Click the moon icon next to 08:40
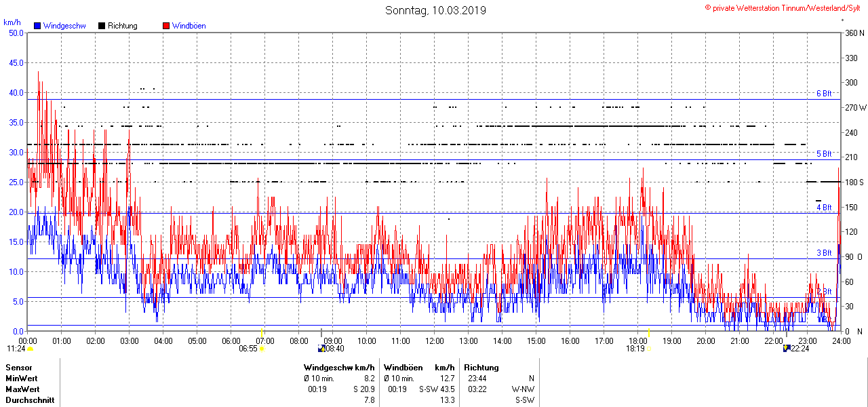Image resolution: width=868 pixels, height=407 pixels. click(x=321, y=349)
